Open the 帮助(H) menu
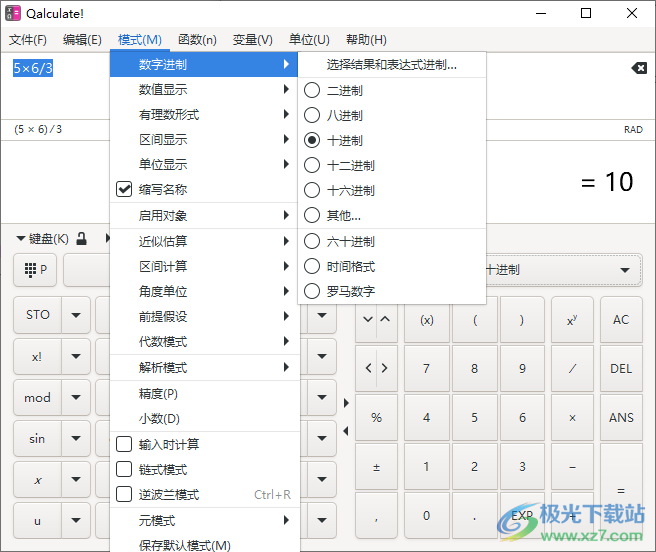The height and width of the screenshot is (552, 656). click(x=366, y=40)
